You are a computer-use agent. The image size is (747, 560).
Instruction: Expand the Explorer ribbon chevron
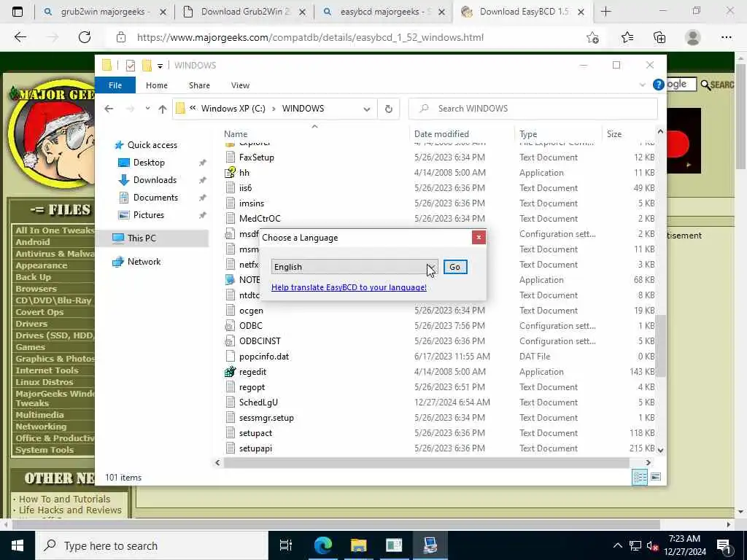point(642,85)
